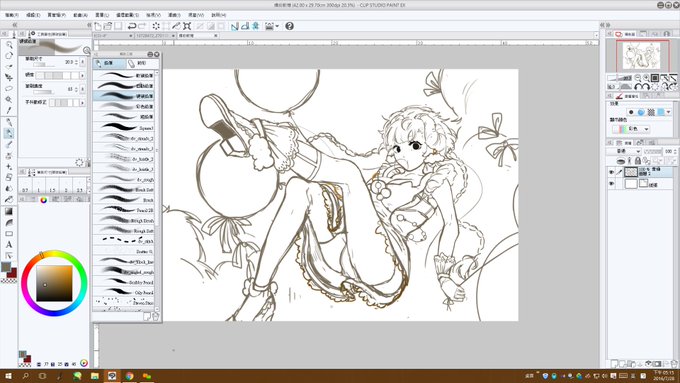Select the highlighted third pencil brush
The width and height of the screenshot is (680, 383).
coord(124,96)
